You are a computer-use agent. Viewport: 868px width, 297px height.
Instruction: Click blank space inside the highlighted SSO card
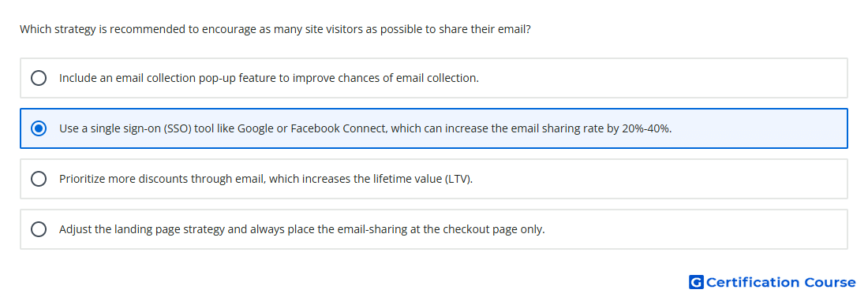(x=764, y=128)
